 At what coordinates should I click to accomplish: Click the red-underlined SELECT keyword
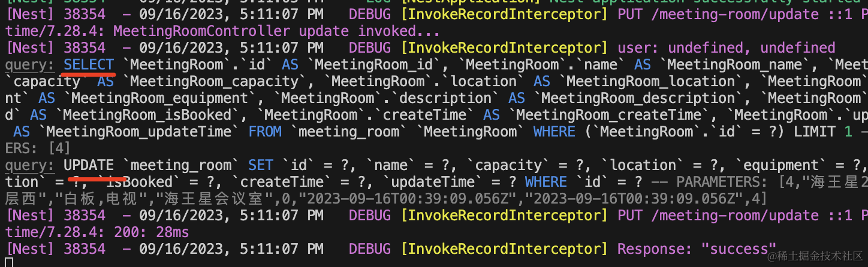(x=89, y=65)
